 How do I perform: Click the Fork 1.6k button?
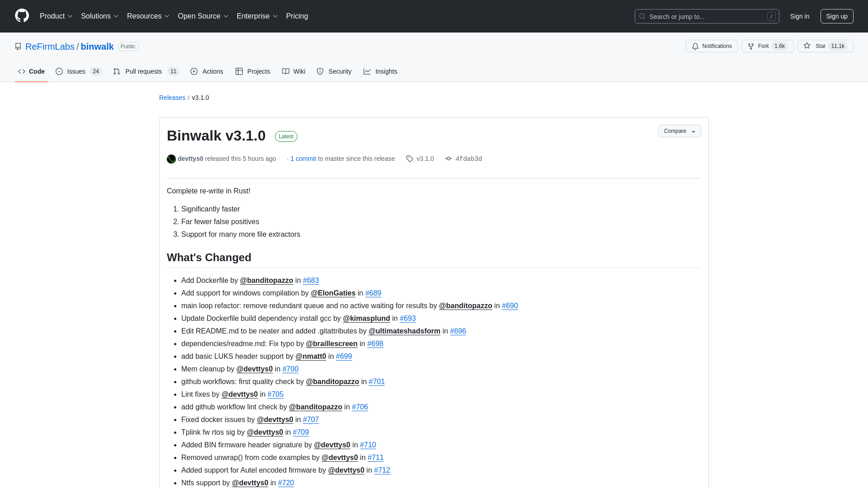[768, 46]
